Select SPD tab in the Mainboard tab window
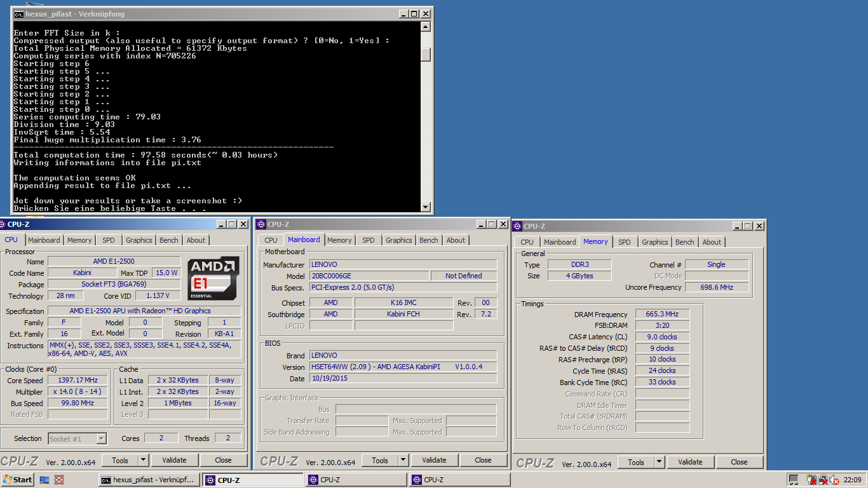 point(369,240)
